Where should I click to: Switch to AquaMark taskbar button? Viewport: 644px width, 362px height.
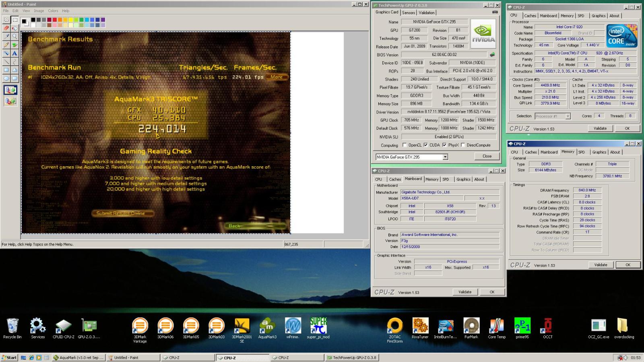(79, 358)
